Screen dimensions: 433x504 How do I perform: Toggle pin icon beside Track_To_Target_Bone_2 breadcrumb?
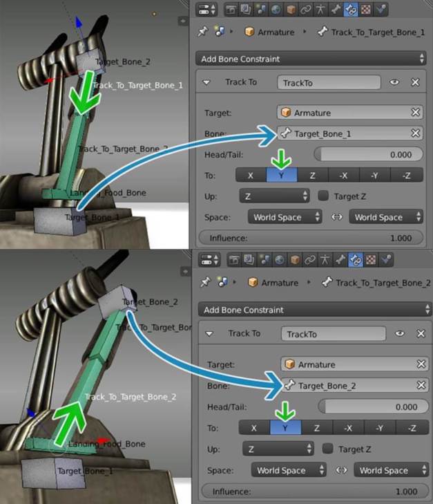pyautogui.click(x=205, y=282)
